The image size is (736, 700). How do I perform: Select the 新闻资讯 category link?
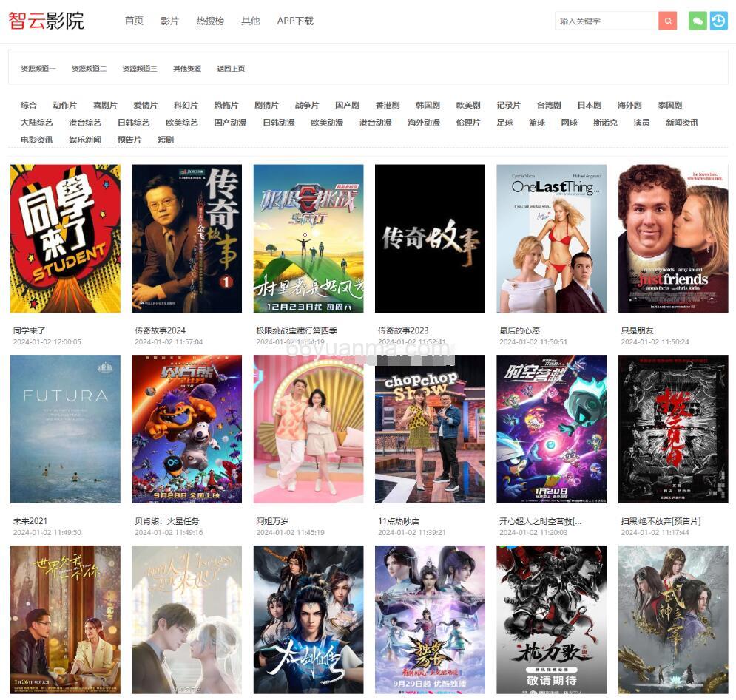(x=681, y=122)
